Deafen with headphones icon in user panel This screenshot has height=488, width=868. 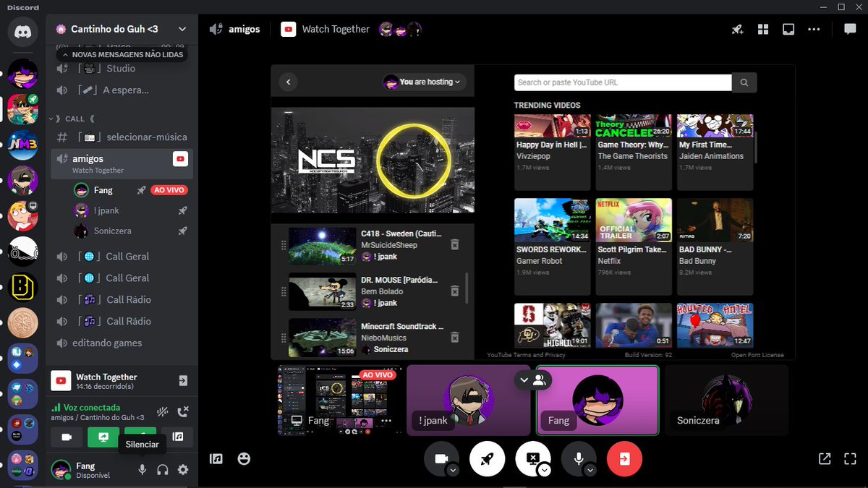point(163,470)
